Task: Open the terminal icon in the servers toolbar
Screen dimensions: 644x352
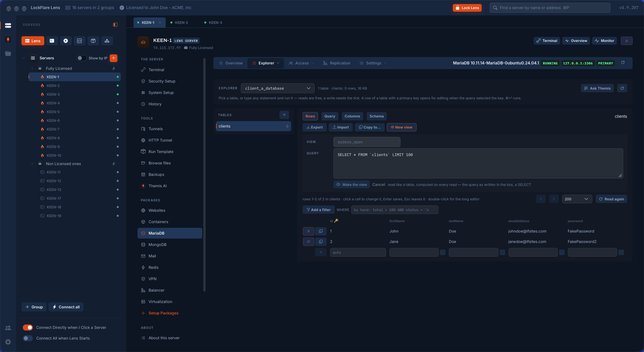Action: coord(52,41)
